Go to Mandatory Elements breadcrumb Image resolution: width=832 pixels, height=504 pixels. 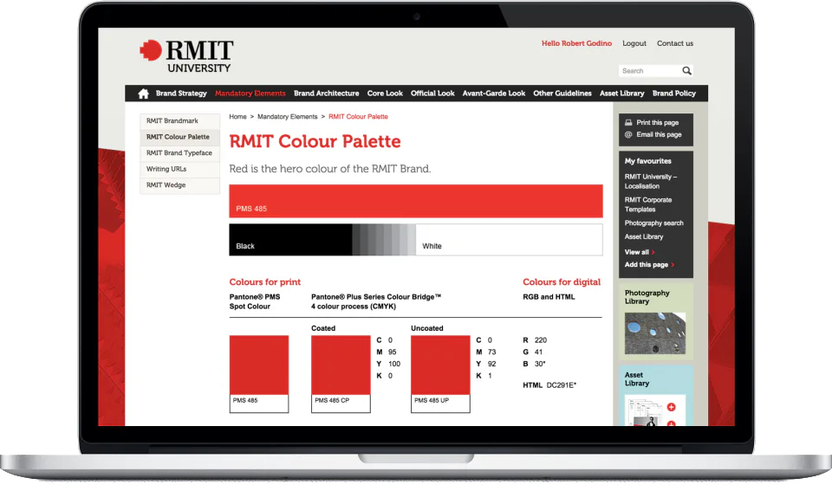287,117
